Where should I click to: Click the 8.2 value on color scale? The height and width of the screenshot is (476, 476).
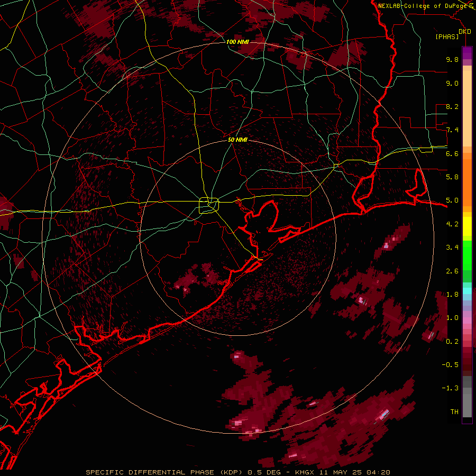coord(452,106)
